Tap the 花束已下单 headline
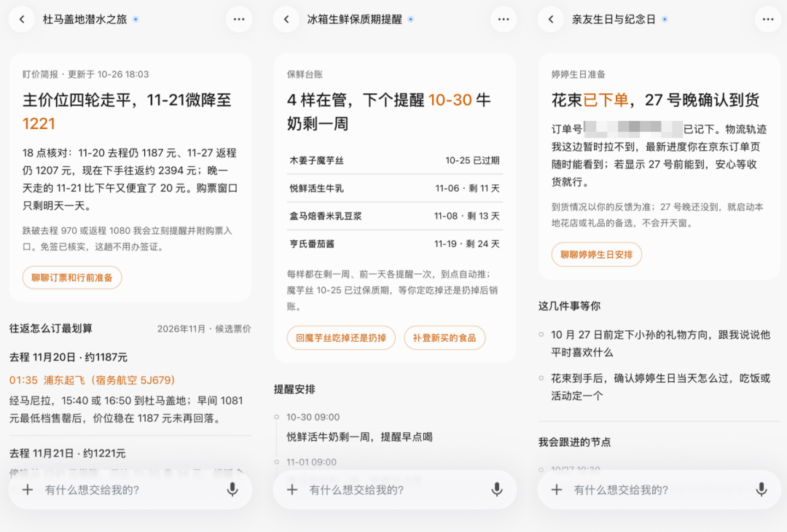This screenshot has height=532, width=787. [655, 100]
